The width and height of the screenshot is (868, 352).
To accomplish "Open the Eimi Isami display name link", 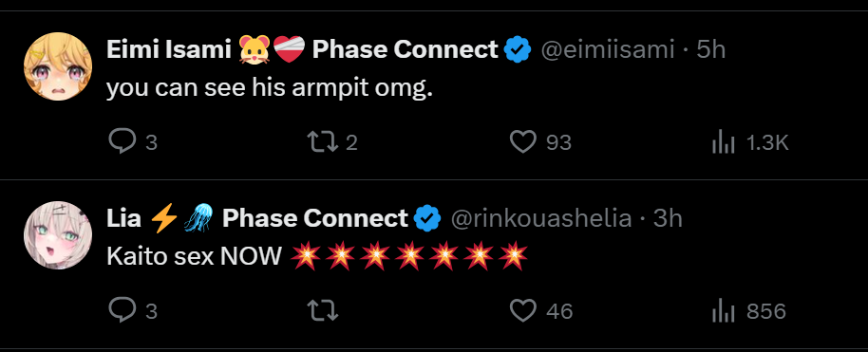I will 302,49.
